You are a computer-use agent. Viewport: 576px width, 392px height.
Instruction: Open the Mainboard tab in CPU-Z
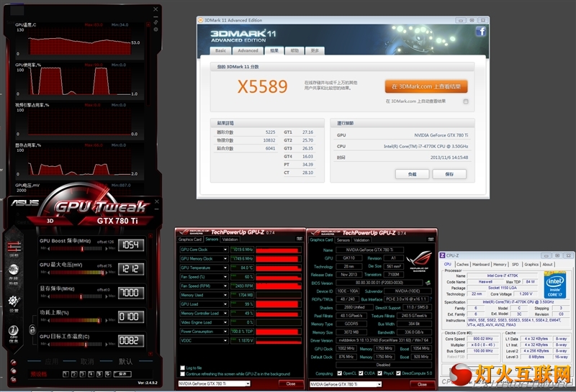(x=481, y=264)
